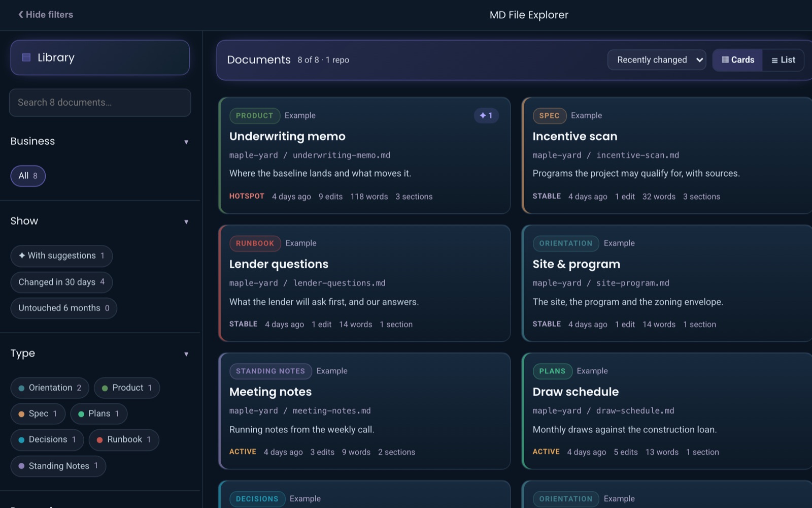
Task: Click the RUNBOOK tag on Lender questions
Action: coord(255,243)
